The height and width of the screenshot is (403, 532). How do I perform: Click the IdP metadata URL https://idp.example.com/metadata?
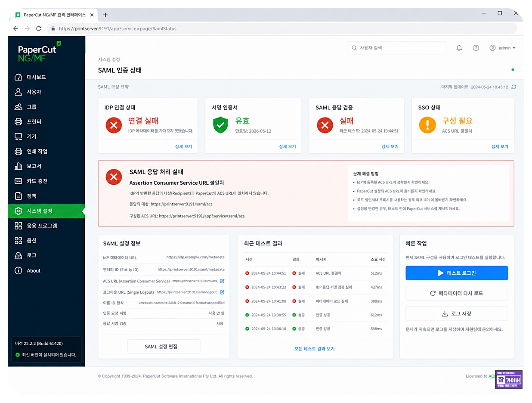[195, 257]
